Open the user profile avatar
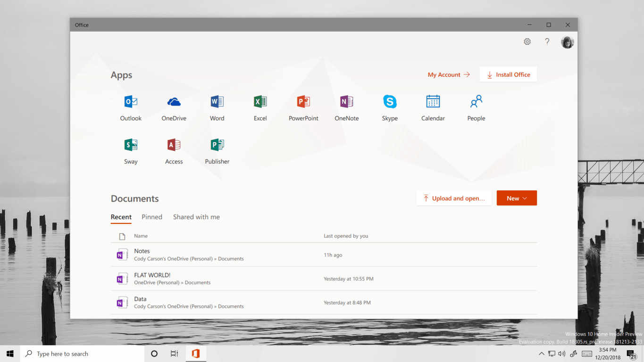Image resolution: width=644 pixels, height=362 pixels. [x=568, y=42]
